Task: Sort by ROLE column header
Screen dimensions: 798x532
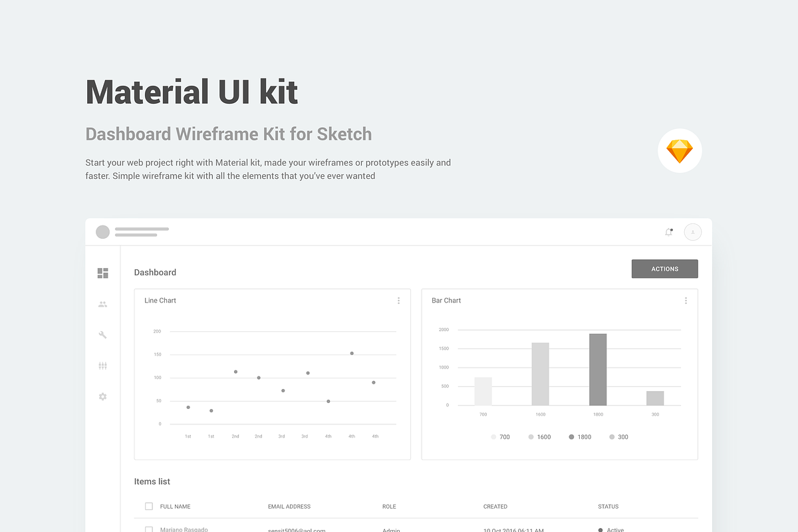Action: pyautogui.click(x=389, y=507)
